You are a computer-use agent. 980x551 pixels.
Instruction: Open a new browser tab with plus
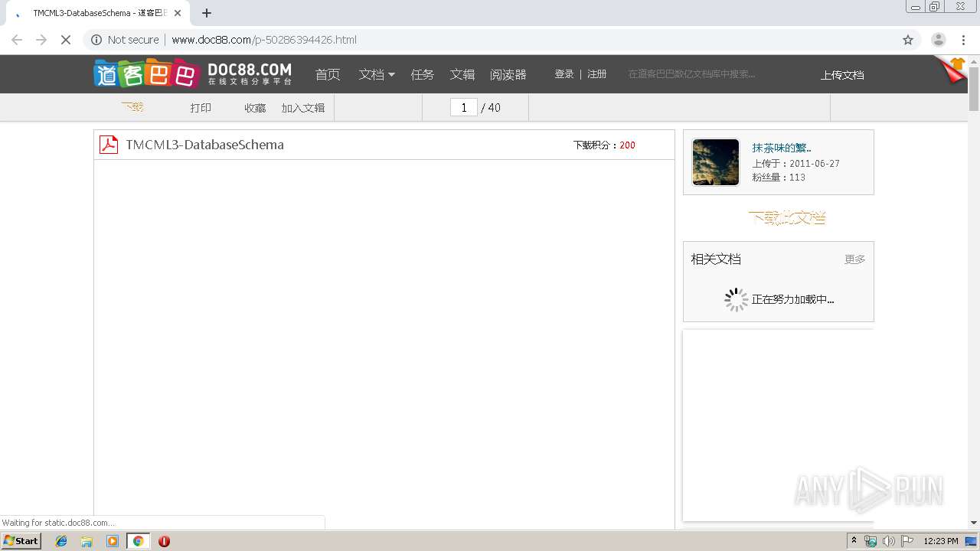click(x=207, y=13)
